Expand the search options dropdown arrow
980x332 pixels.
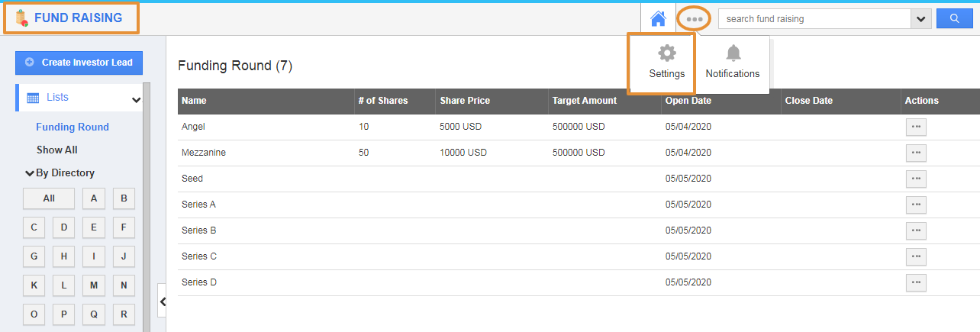point(921,19)
